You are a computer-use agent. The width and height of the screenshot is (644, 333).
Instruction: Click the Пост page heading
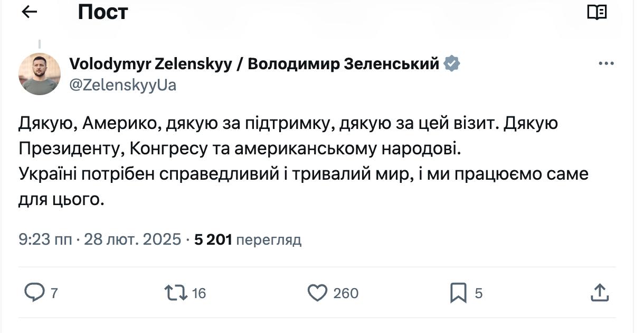click(103, 12)
